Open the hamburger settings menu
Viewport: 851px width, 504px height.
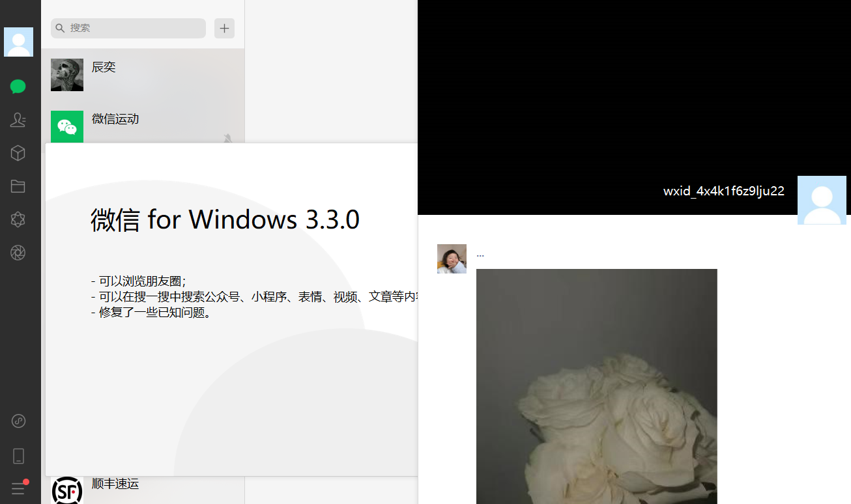18,488
